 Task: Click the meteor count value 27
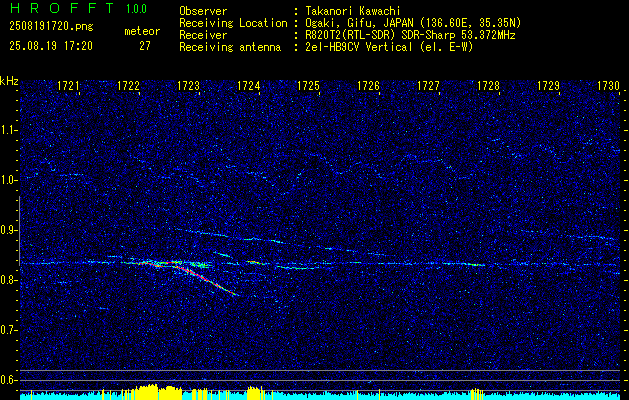(145, 46)
